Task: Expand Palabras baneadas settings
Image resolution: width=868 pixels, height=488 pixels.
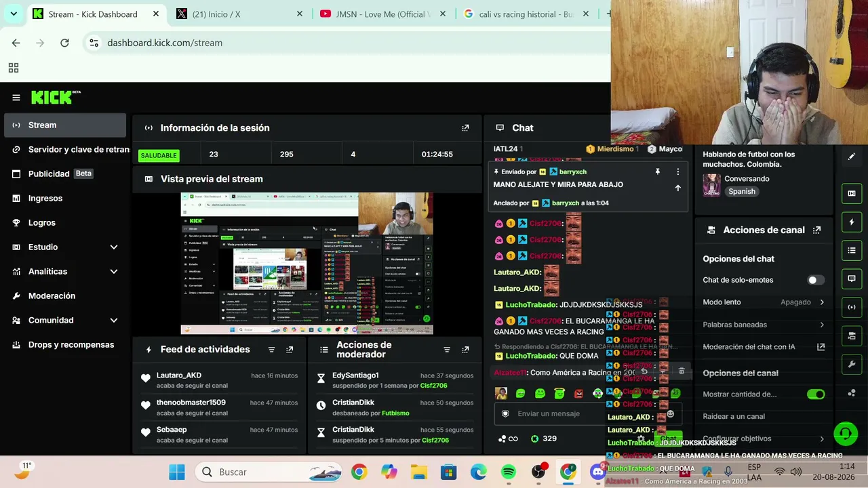Action: pos(764,325)
